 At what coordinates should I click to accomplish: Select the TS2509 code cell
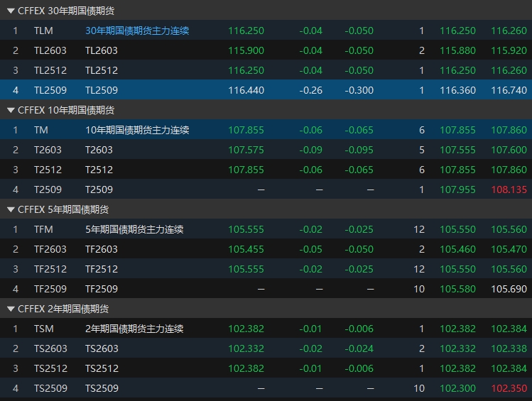pos(50,388)
